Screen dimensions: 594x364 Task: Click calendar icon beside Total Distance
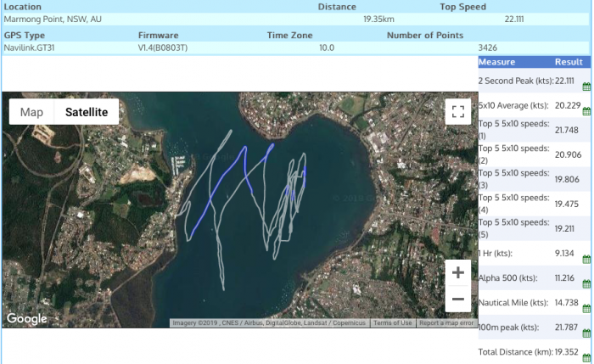click(x=586, y=356)
